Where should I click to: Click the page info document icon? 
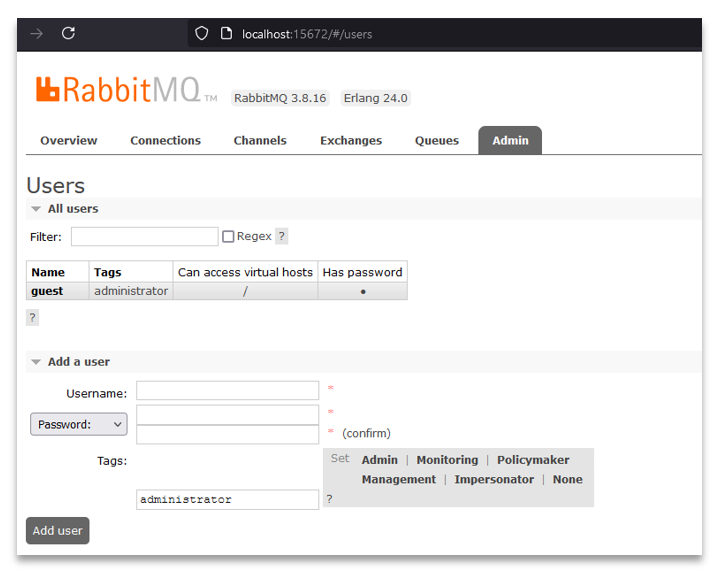(226, 33)
